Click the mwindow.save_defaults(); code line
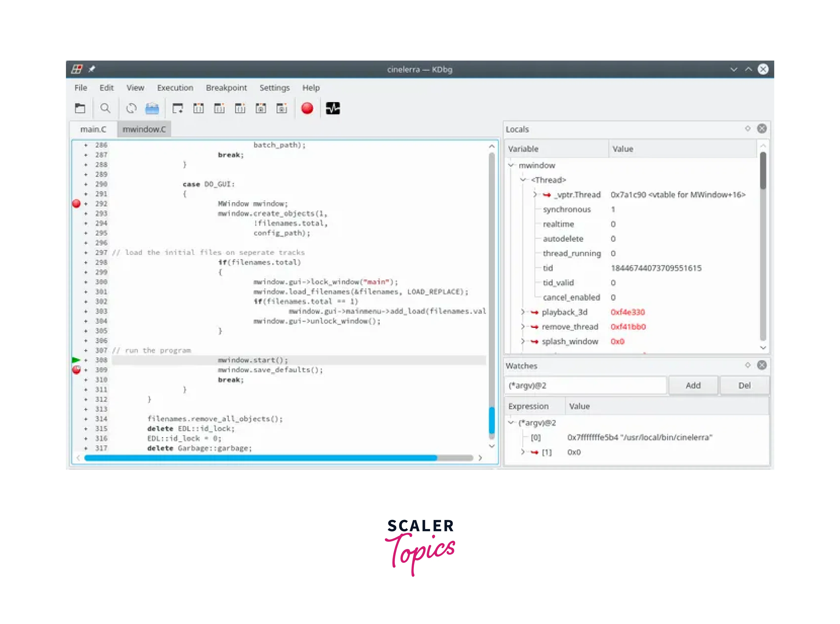Viewport: 840px width, 624px height. pos(270,370)
